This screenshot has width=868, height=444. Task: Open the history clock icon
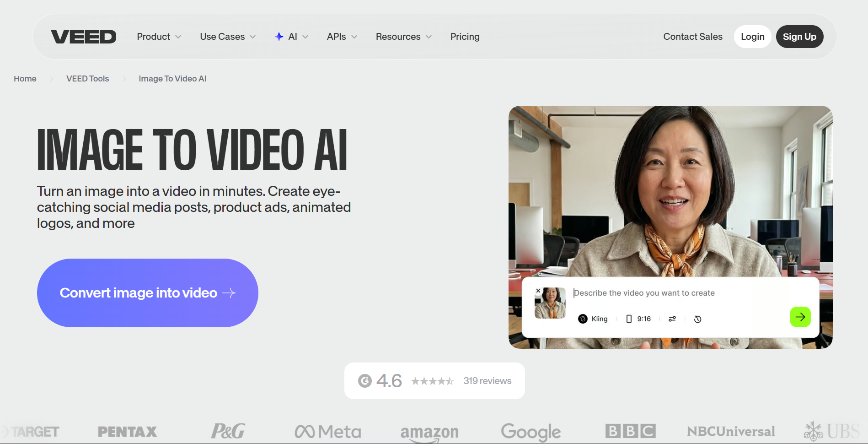point(698,319)
